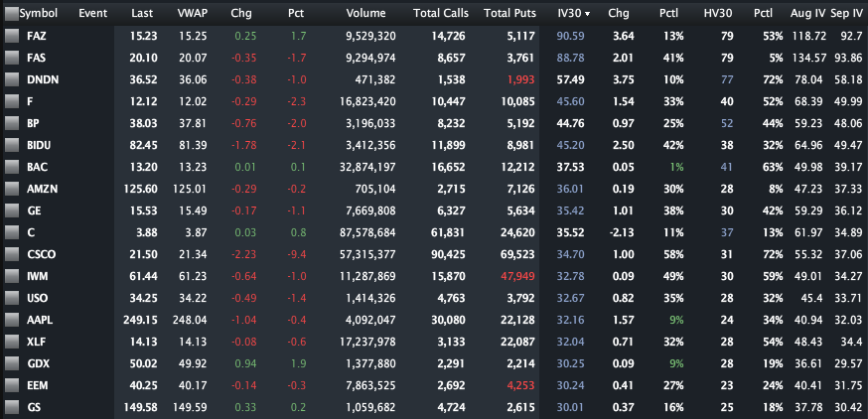Sort by the Aug IV column header
The height and width of the screenshot is (419, 868).
[808, 14]
